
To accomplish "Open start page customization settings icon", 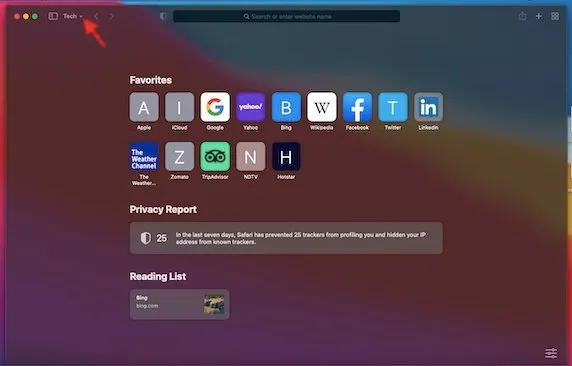I will pos(551,353).
